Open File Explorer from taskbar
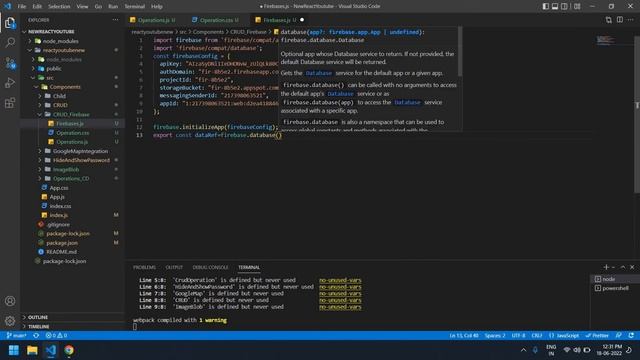Image resolution: width=640 pixels, height=360 pixels. tap(32, 350)
